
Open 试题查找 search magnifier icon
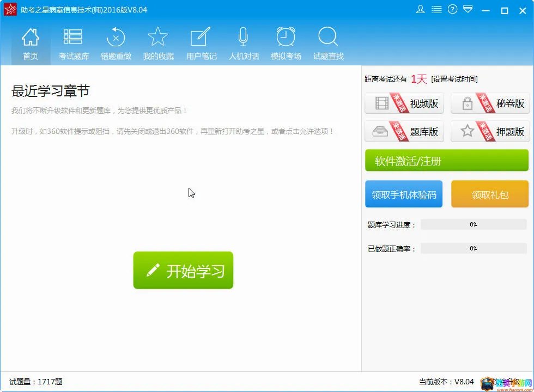pyautogui.click(x=328, y=44)
